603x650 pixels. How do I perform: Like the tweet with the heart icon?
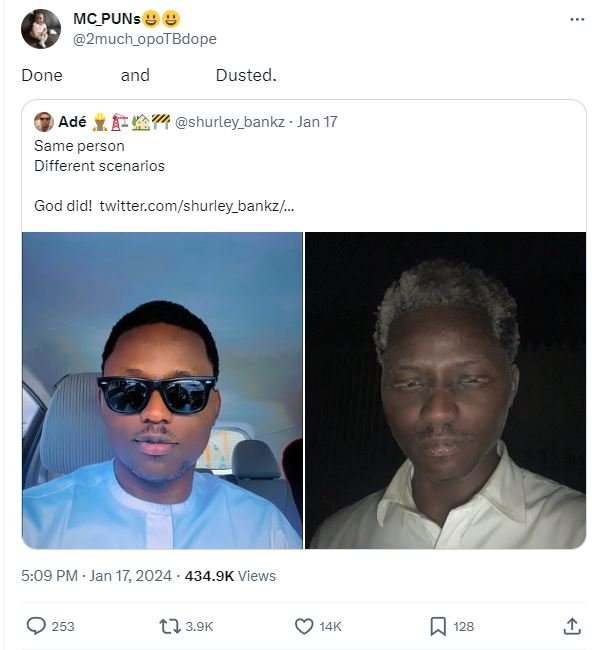pyautogui.click(x=305, y=626)
